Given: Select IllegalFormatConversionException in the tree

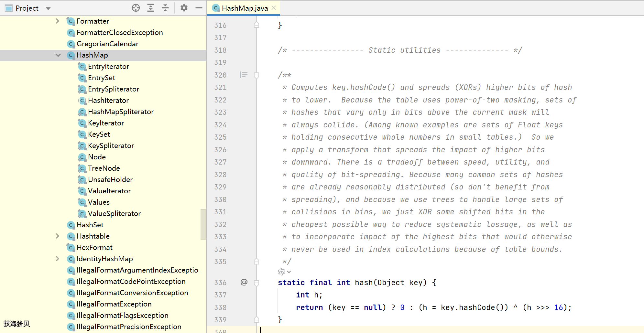Looking at the screenshot, I should (132, 293).
